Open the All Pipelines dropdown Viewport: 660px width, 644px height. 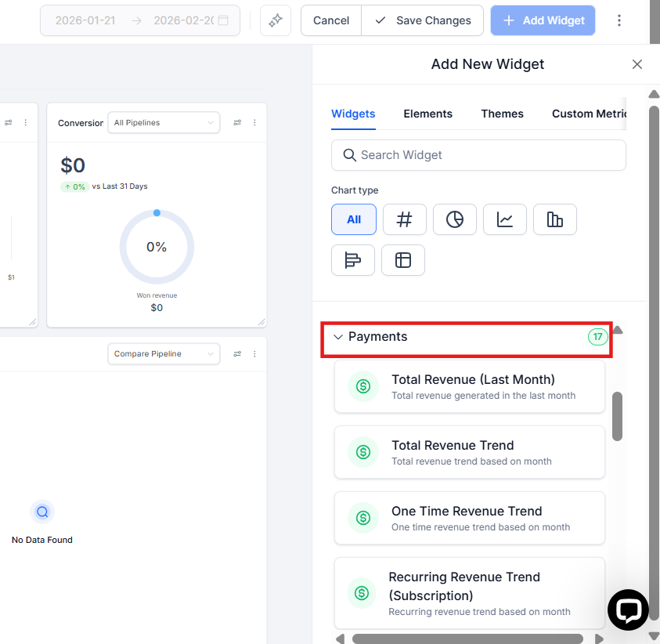pos(164,123)
